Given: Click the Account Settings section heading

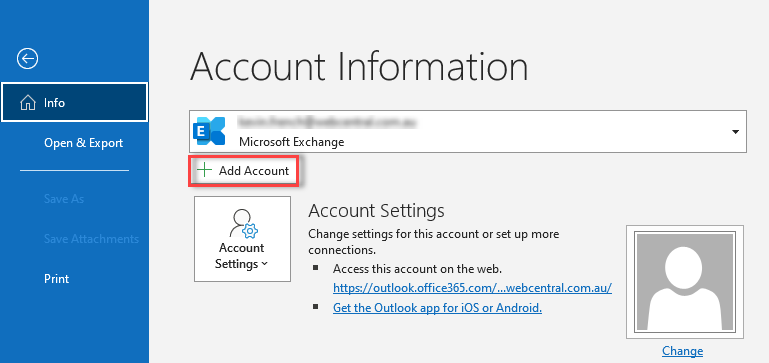Looking at the screenshot, I should (376, 211).
